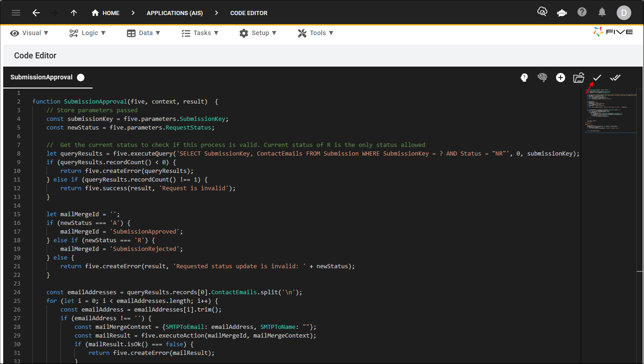This screenshot has height=364, width=644.
Task: Click the gray question mark help icon
Action: (582, 12)
